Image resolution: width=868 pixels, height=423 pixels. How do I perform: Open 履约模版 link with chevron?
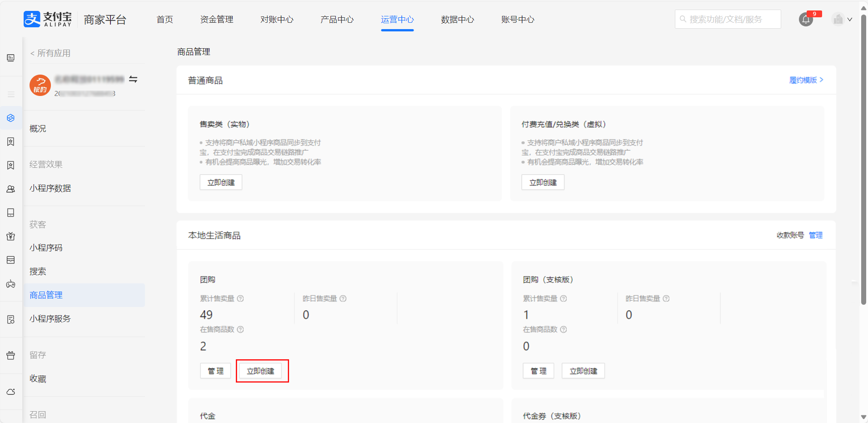[806, 80]
